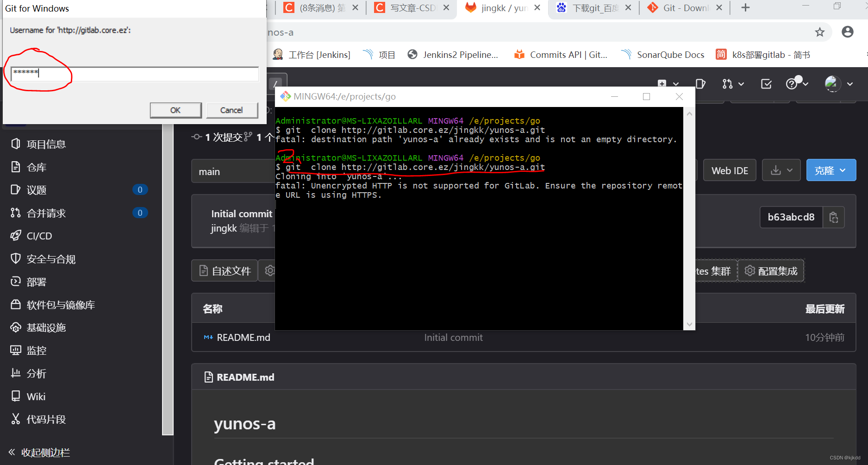868x465 pixels.
Task: Open the to-do list icon in the GitLab header
Action: click(x=766, y=84)
